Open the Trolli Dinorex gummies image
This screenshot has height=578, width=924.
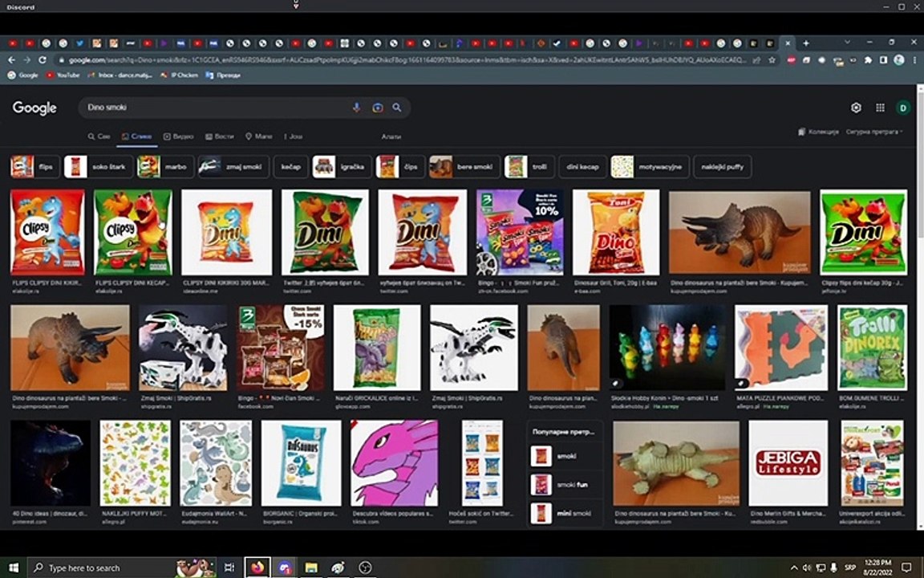pyautogui.click(x=872, y=348)
